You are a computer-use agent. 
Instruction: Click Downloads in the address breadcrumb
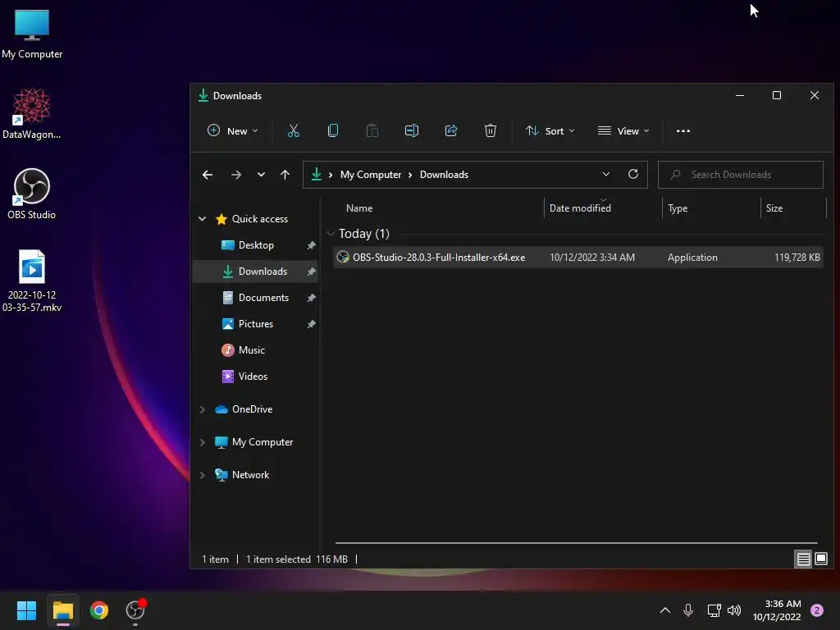[444, 175]
